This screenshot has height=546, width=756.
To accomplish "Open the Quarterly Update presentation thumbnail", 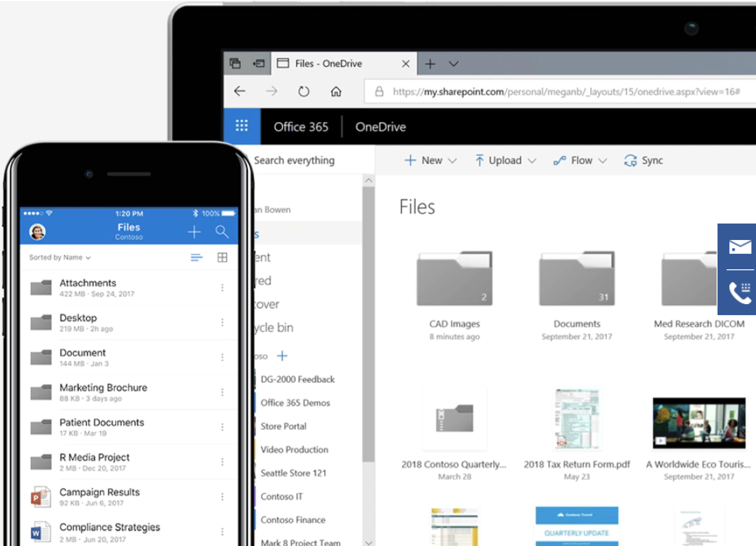I will (x=577, y=526).
